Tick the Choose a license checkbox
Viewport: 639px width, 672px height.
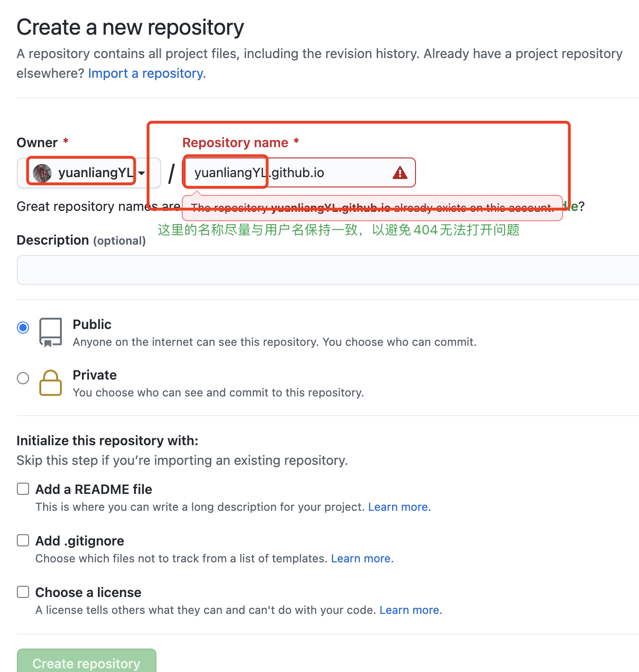pos(23,592)
